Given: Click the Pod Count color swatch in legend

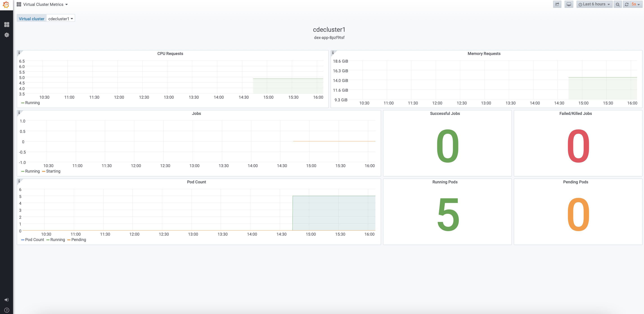Looking at the screenshot, I should click(23, 240).
